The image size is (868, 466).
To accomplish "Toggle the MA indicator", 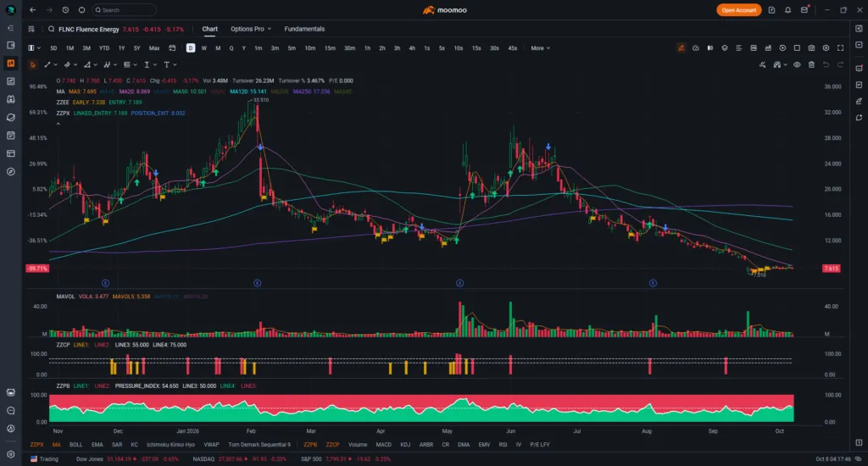I will (x=57, y=445).
